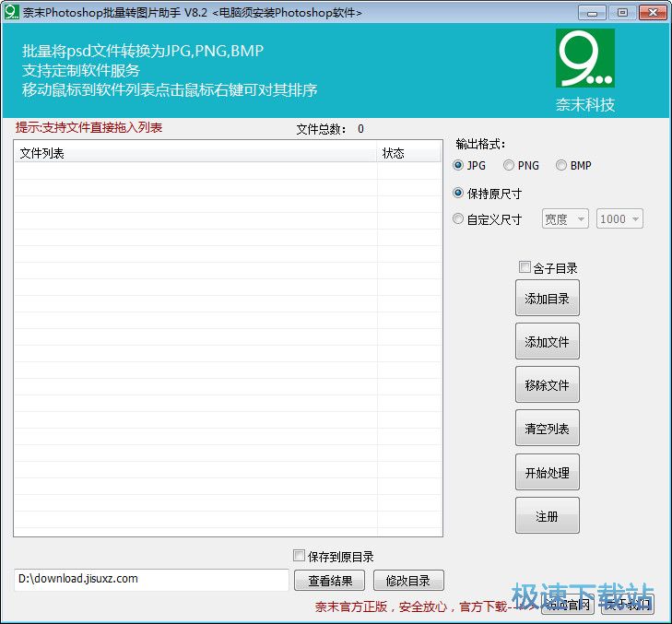
Task: Open the 注册 registration button
Action: point(547,516)
